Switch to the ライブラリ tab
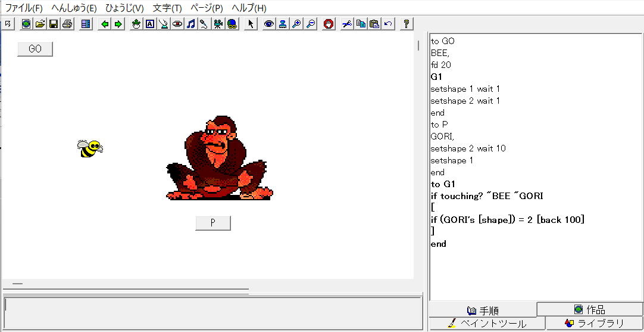The width and height of the screenshot is (644, 332). pos(594,324)
